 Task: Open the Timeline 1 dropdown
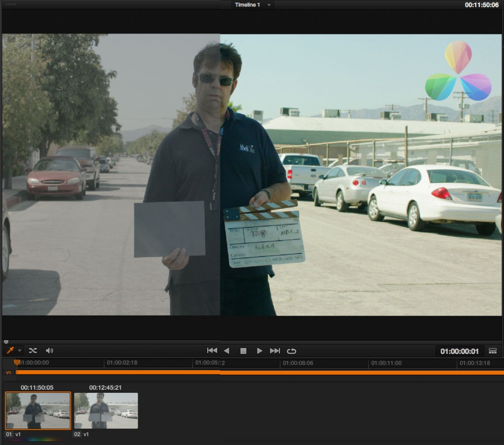point(268,5)
